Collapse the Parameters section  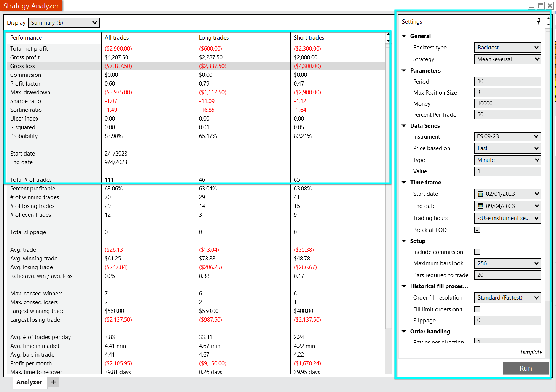click(404, 71)
